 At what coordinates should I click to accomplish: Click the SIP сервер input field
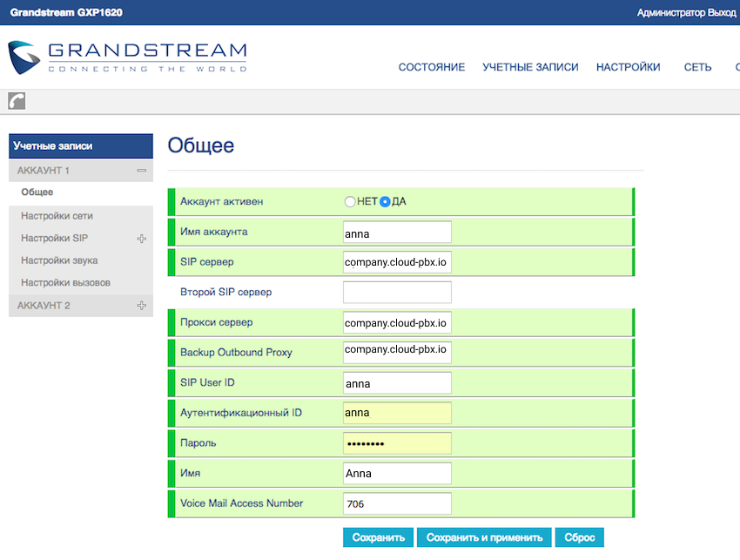tap(397, 262)
